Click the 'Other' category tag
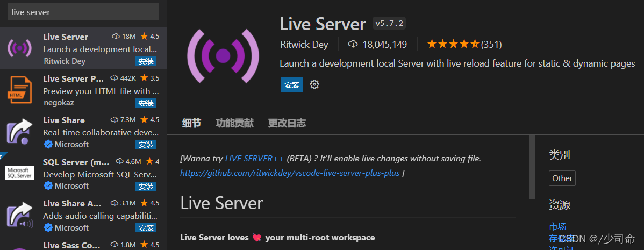Screen dimensions: 644x250 pos(562,178)
